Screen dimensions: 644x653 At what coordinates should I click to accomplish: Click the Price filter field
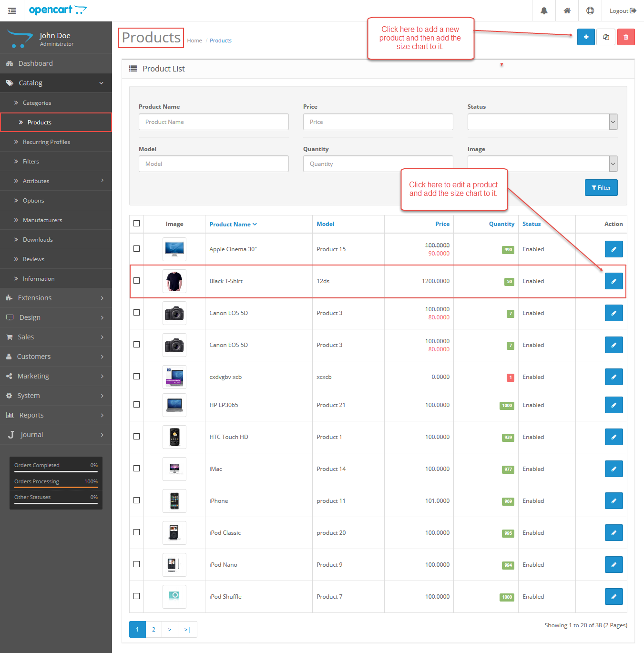click(x=378, y=122)
